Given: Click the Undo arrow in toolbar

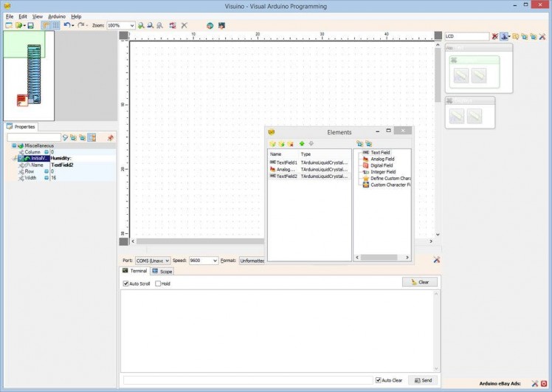Looking at the screenshot, I should (x=66, y=25).
